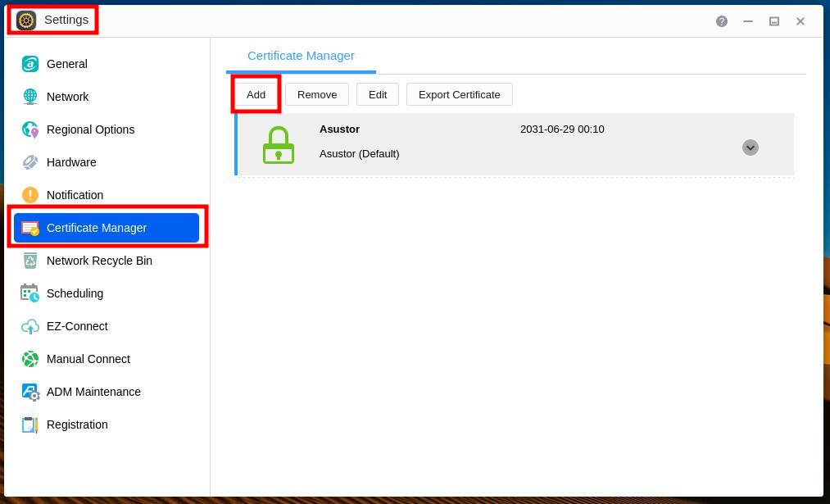Click the Network globe icon
The height and width of the screenshot is (504, 830).
(30, 97)
